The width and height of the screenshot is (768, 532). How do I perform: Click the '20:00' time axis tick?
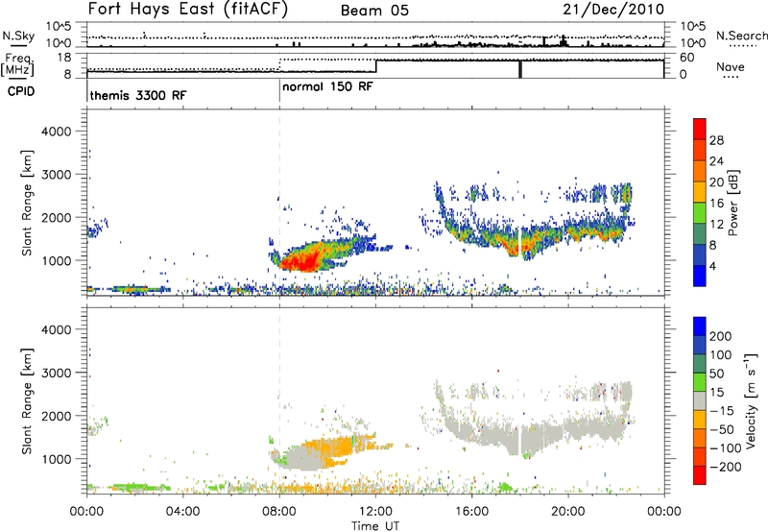(x=568, y=512)
